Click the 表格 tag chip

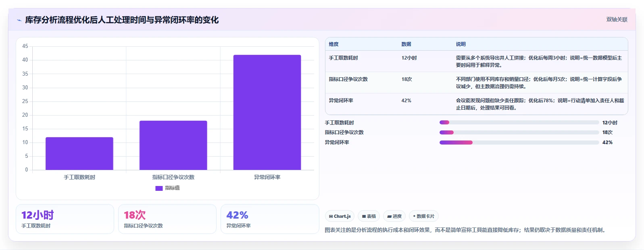click(x=369, y=216)
